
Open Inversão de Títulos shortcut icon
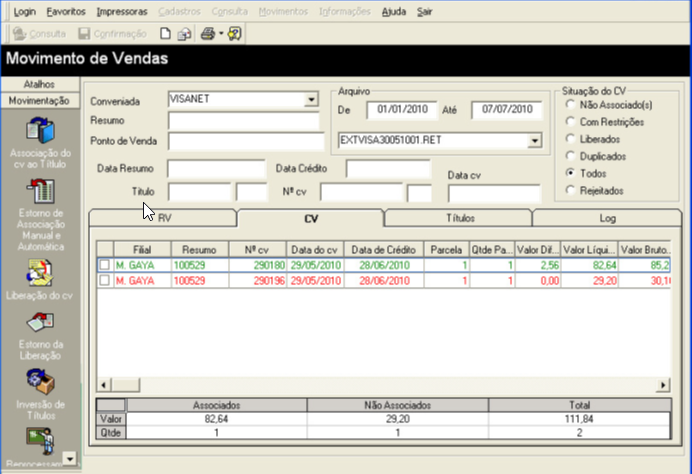(40, 382)
